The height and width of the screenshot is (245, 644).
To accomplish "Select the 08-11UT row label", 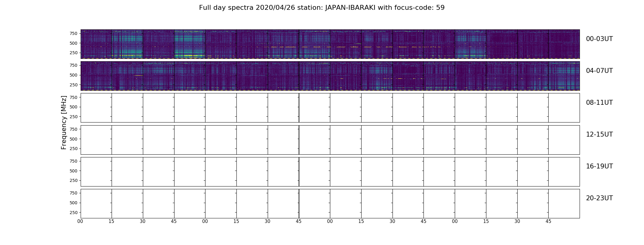I will pos(599,103).
